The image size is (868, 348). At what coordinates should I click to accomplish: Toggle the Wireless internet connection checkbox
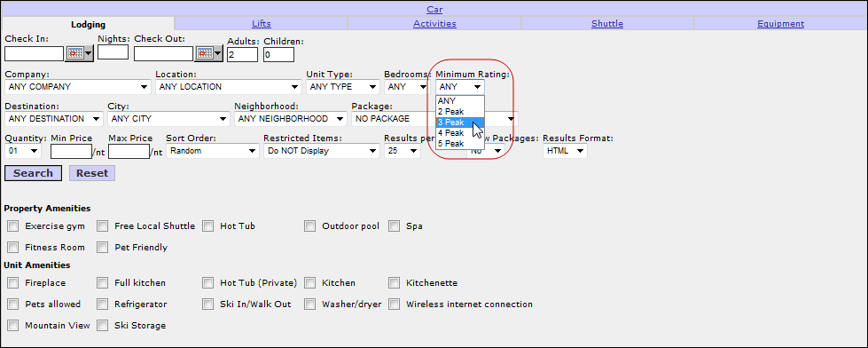[395, 304]
